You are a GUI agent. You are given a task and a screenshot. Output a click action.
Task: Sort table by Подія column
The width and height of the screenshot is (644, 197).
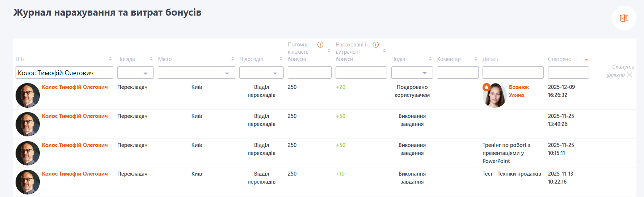click(430, 59)
